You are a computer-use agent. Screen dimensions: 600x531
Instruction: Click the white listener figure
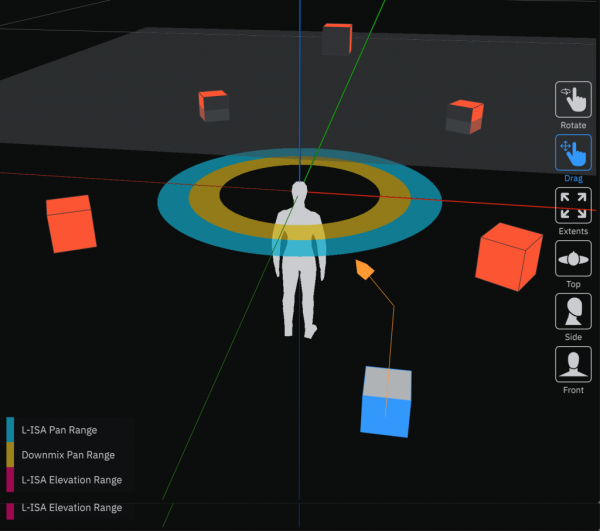click(x=299, y=270)
